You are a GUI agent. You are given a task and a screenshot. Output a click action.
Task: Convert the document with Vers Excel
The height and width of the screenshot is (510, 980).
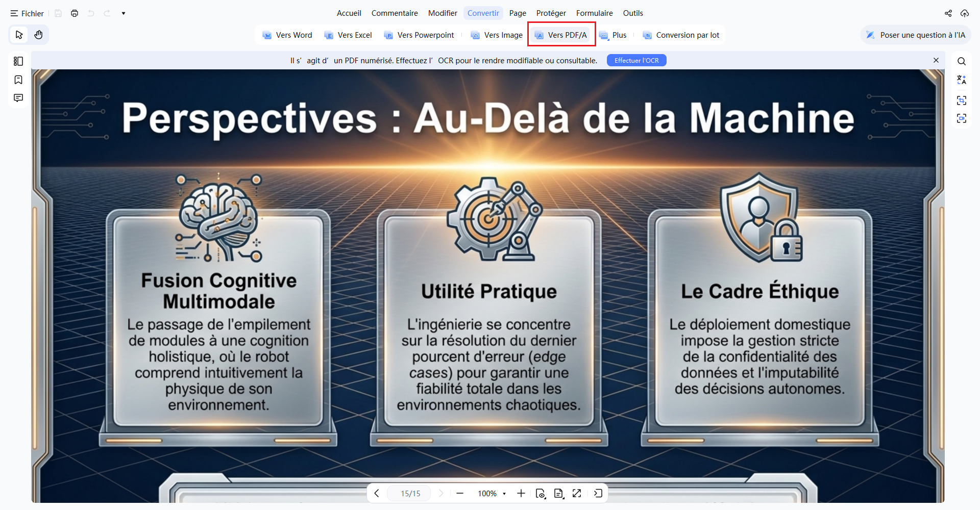[348, 35]
